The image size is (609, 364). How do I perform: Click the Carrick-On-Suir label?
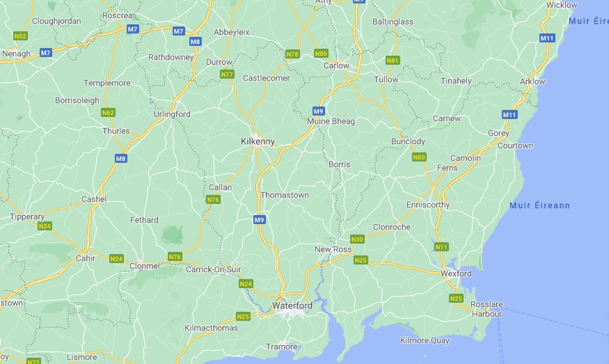point(213,269)
